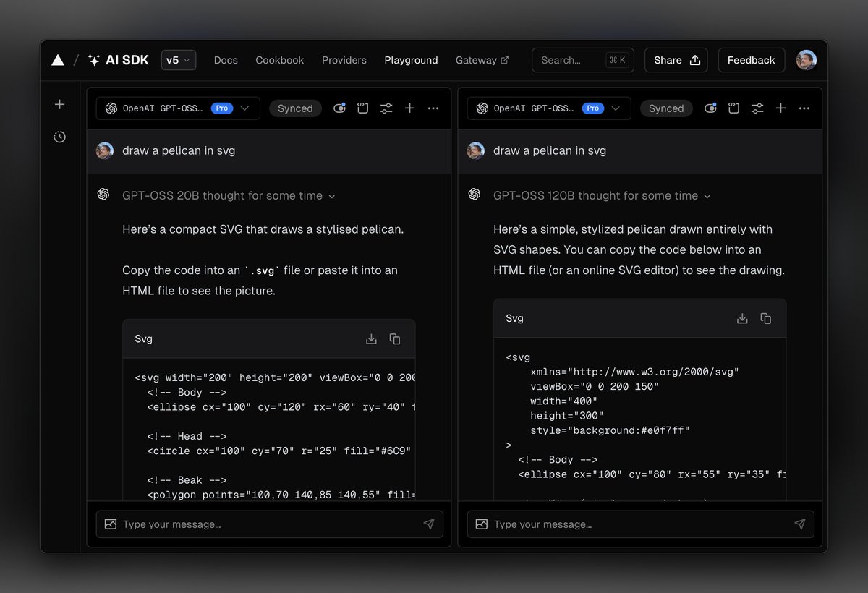
Task: Click the ⌘ K shortcut badge
Action: click(618, 60)
